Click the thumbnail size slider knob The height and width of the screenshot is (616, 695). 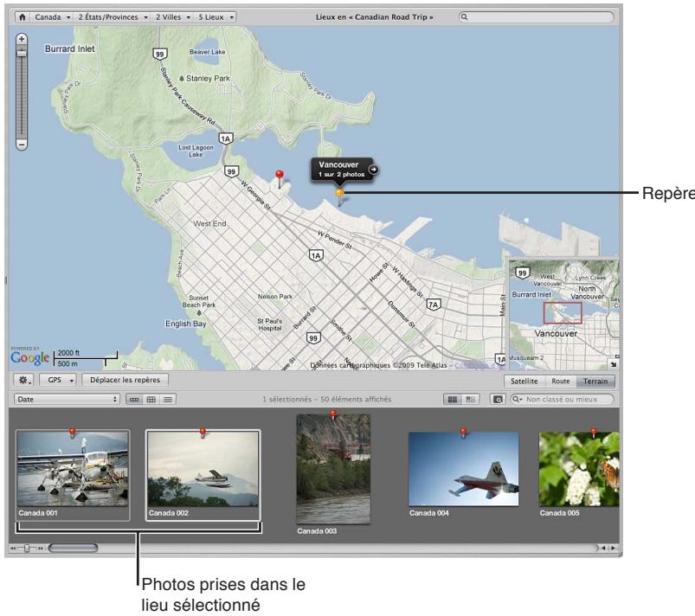[27, 549]
